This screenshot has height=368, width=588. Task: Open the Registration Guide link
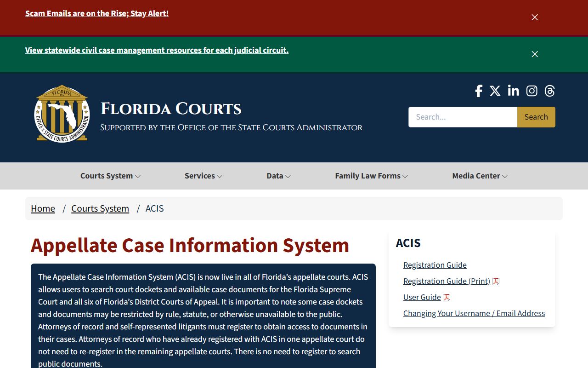pos(435,265)
